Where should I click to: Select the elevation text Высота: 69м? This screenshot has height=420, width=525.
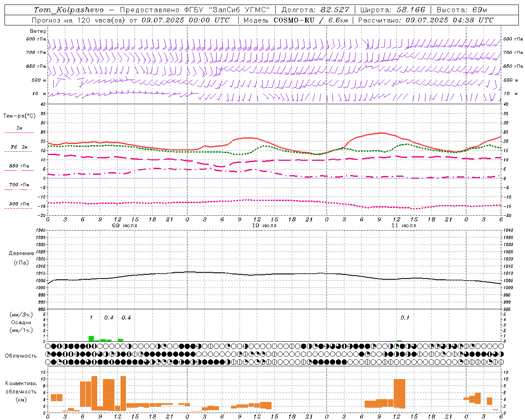(462, 10)
